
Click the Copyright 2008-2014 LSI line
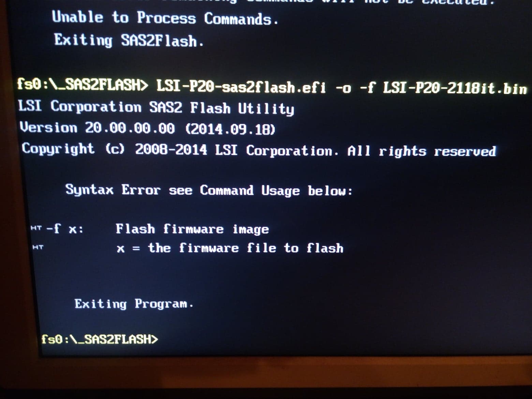[x=259, y=150]
